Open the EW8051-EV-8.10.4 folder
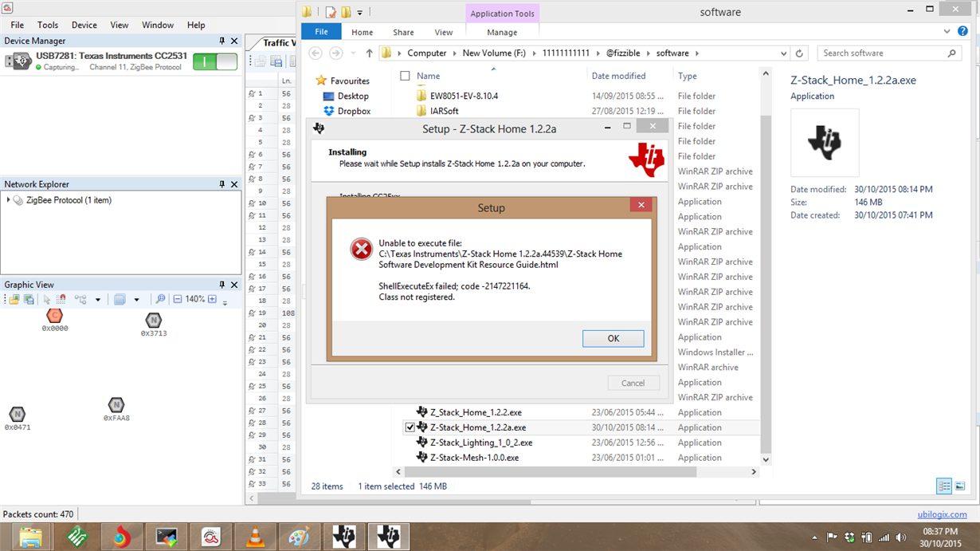The image size is (980, 551). click(464, 96)
